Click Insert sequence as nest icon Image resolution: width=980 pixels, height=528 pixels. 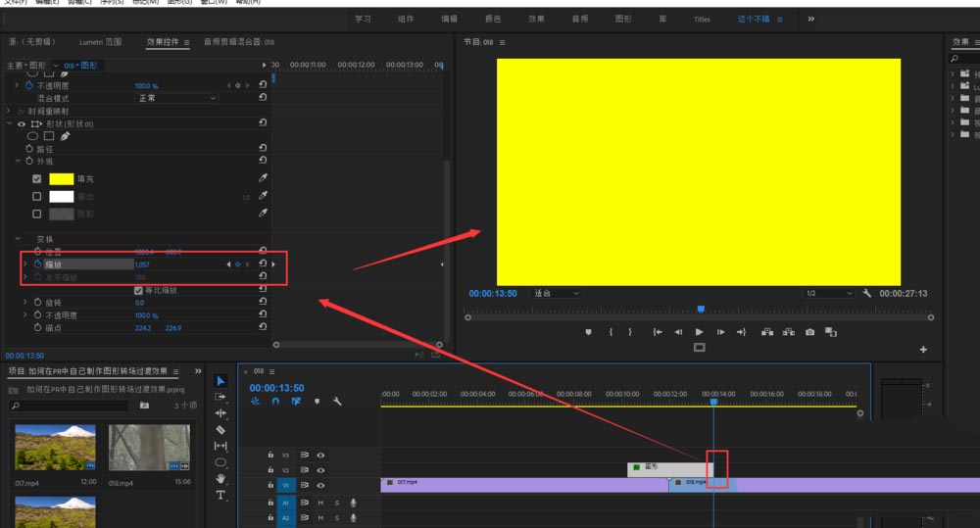click(255, 402)
